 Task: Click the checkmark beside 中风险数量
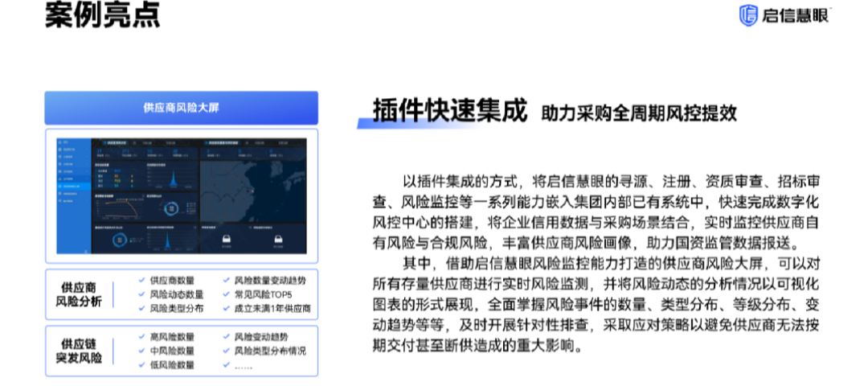pyautogui.click(x=142, y=351)
